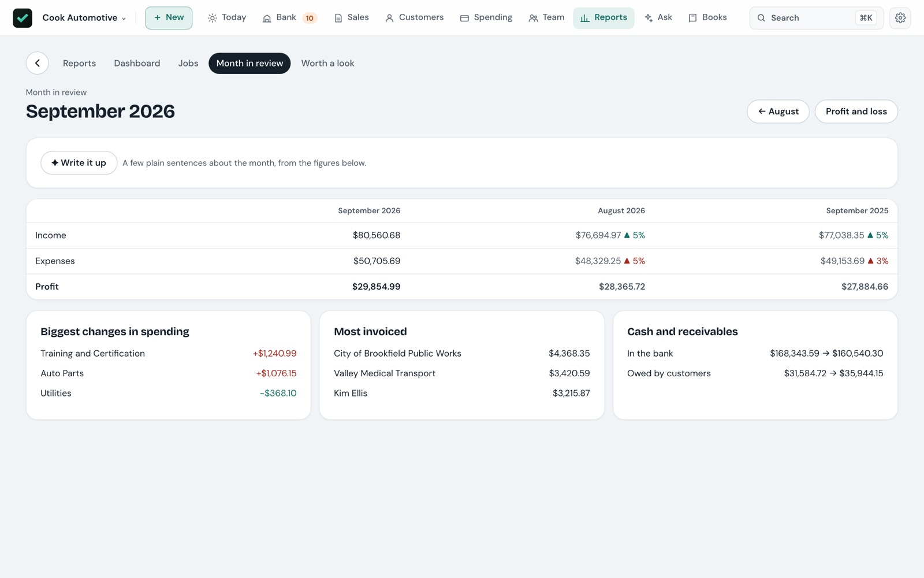Click September 2026 profit $29,854.99
The width and height of the screenshot is (924, 578).
pos(377,287)
